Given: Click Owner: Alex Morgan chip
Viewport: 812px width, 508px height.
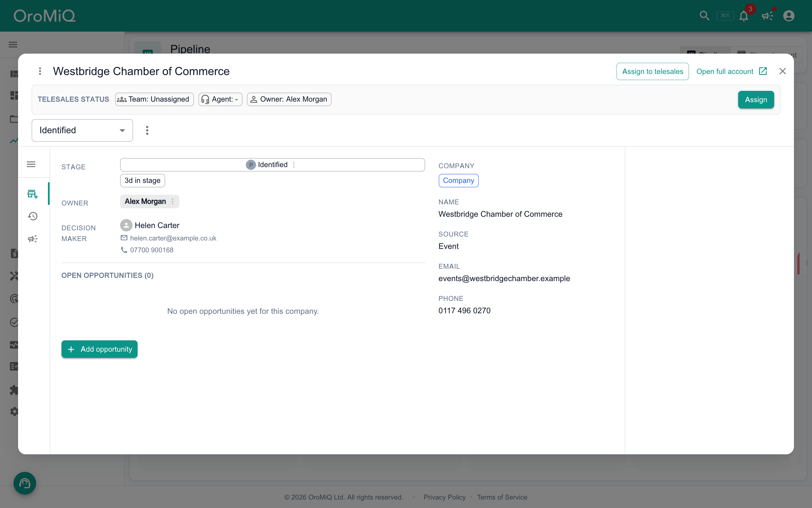Looking at the screenshot, I should click(289, 99).
